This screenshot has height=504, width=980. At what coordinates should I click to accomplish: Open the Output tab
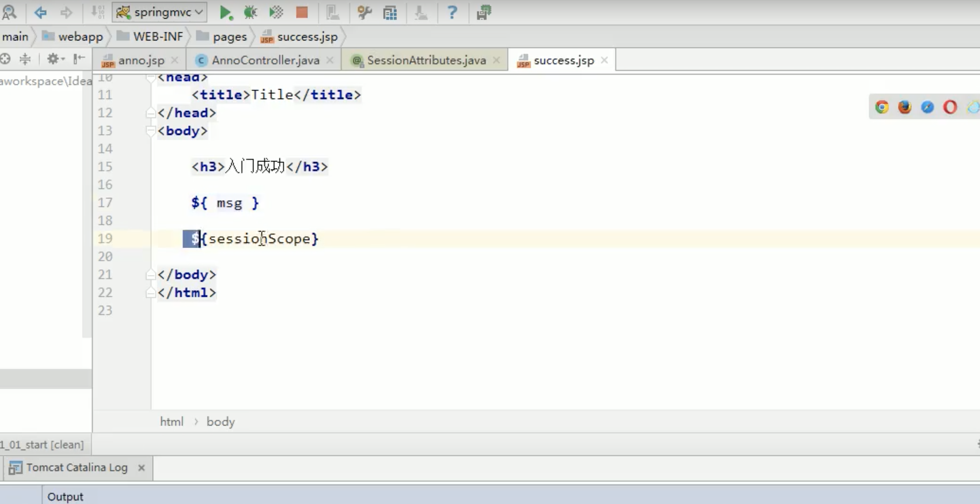pyautogui.click(x=65, y=496)
